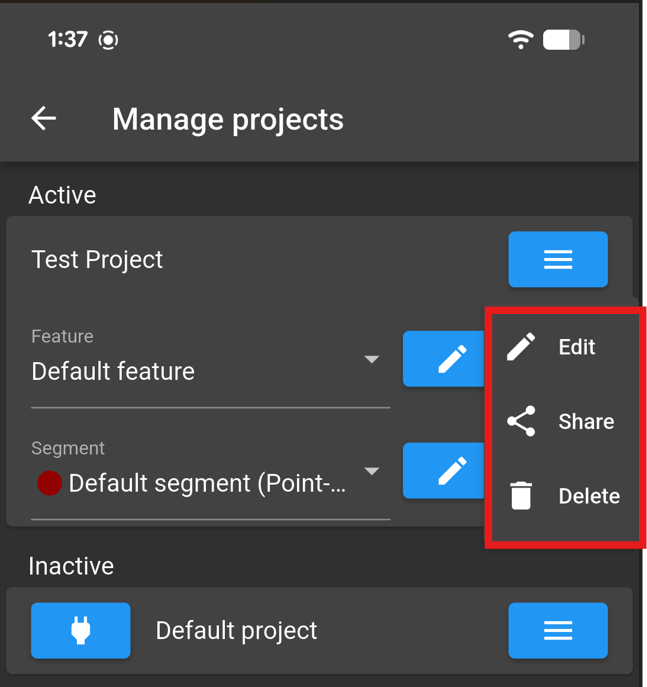Tap the Default project name
This screenshot has width=647, height=687.
click(236, 630)
